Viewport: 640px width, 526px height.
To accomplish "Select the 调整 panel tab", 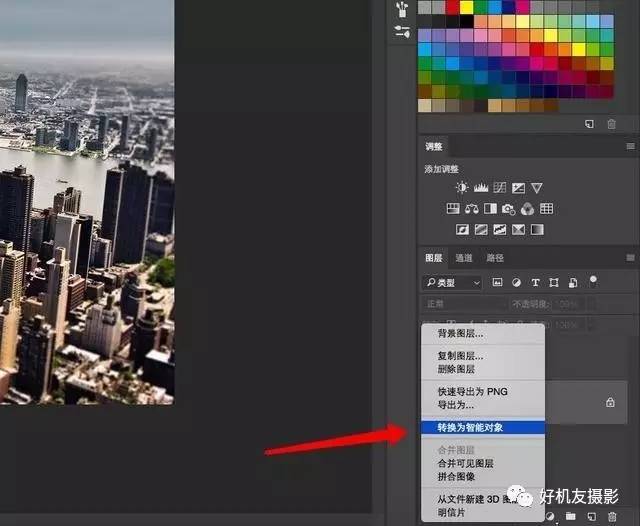I will [434, 146].
